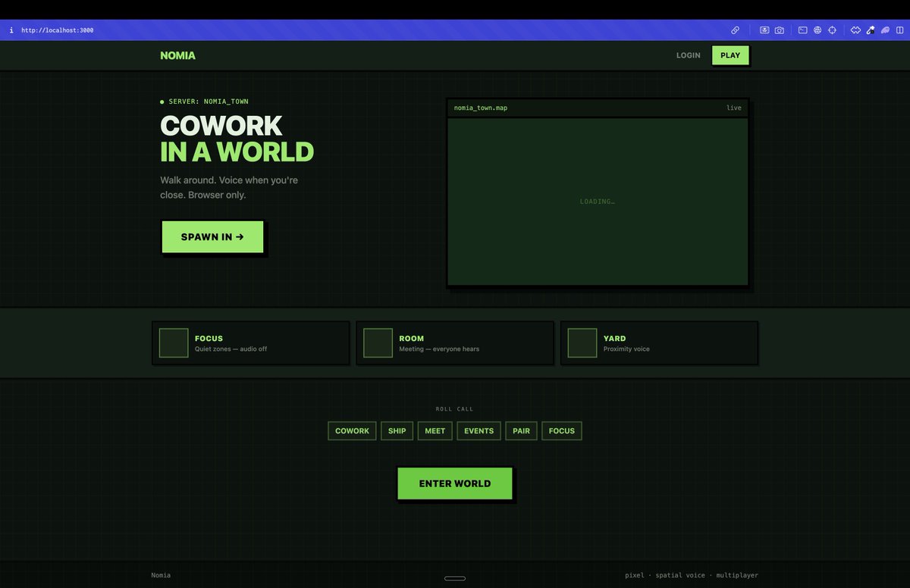The height and width of the screenshot is (588, 910).
Task: Open the LOGIN link
Action: pos(689,55)
